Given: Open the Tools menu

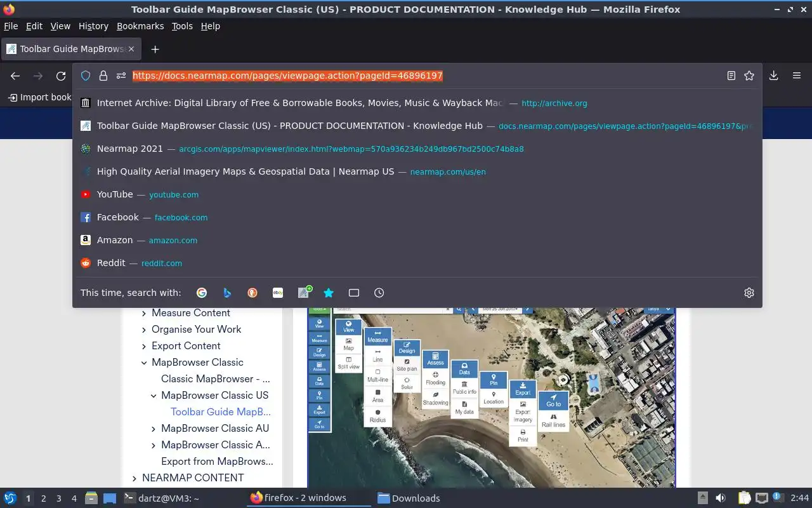Looking at the screenshot, I should point(182,26).
